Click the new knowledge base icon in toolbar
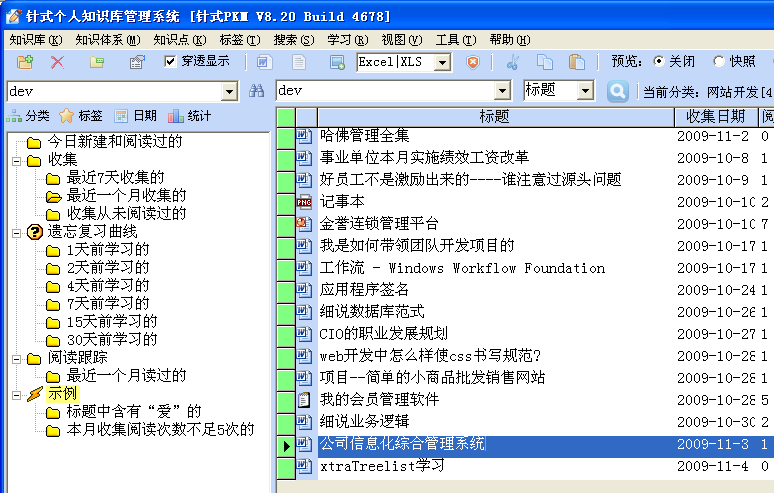Screen dimensions: 774x493 coord(25,62)
